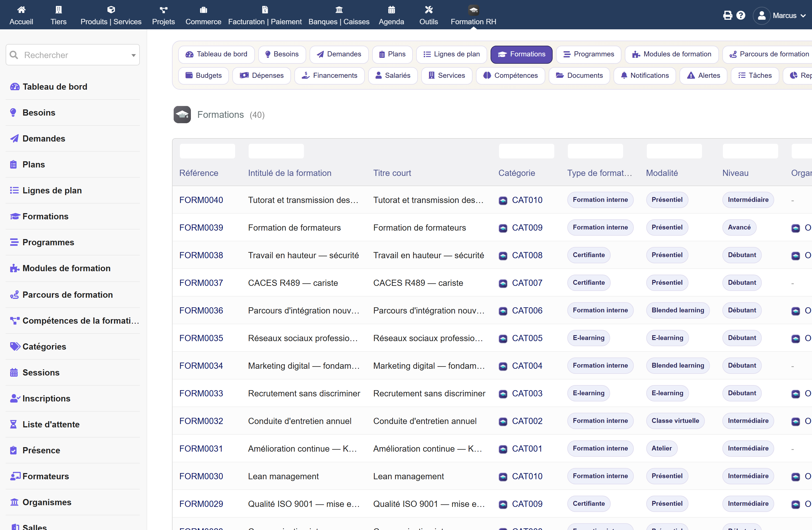Expand the Rechercher dropdown arrow
This screenshot has height=530, width=812.
133,55
